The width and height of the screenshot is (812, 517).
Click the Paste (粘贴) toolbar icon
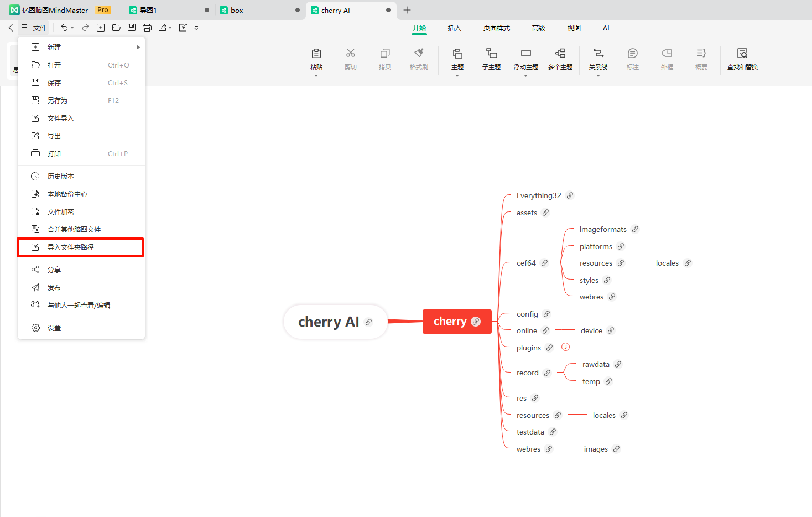316,53
